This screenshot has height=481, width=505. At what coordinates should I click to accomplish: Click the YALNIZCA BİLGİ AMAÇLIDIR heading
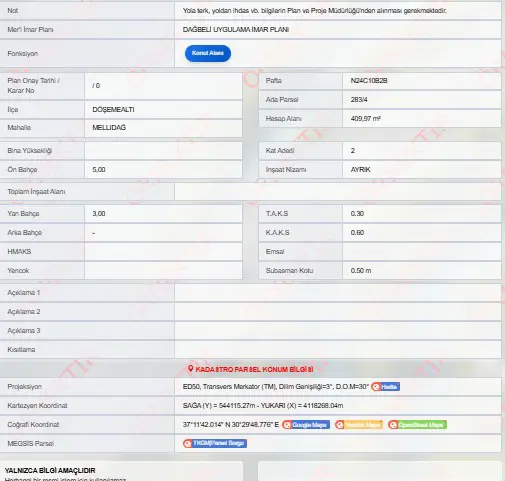[50, 470]
